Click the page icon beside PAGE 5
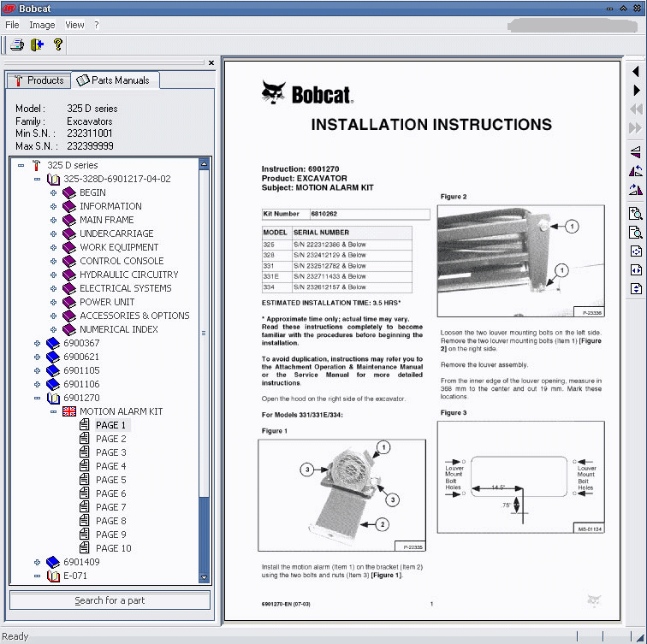 click(x=85, y=480)
